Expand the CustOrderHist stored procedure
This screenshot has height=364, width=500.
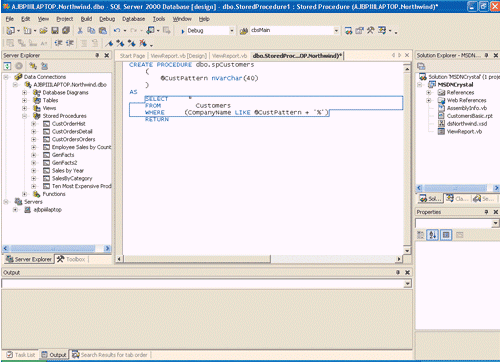click(34, 124)
